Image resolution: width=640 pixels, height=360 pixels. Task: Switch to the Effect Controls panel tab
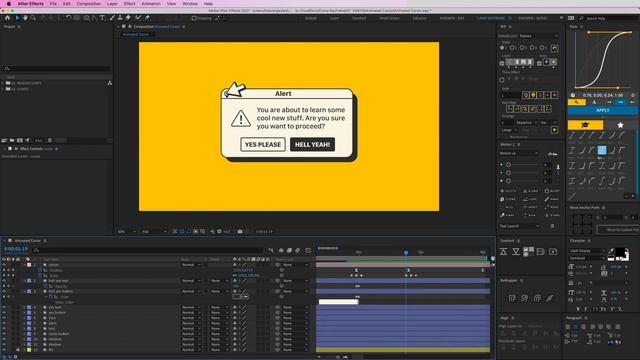pos(36,149)
